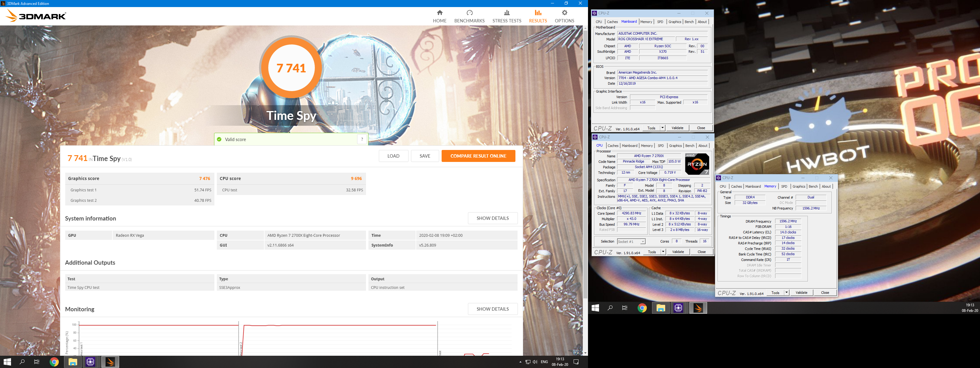
Task: Open taskbar search on left monitor
Action: click(22, 362)
